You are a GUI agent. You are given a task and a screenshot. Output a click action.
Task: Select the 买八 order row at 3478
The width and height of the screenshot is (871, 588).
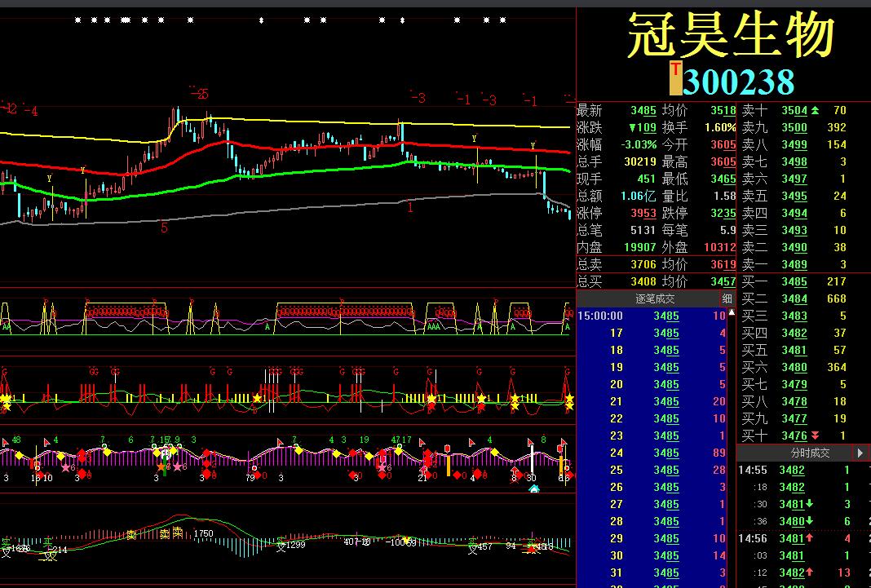pos(794,401)
